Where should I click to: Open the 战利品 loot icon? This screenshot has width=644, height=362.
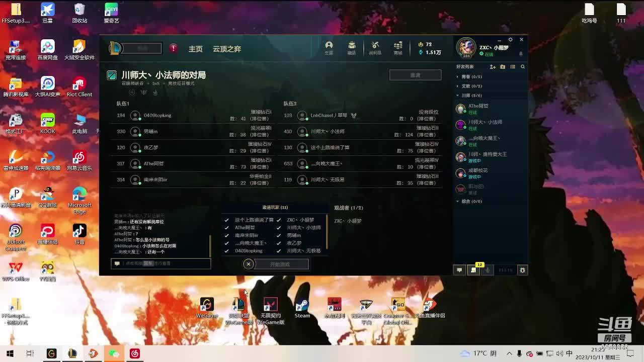point(375,47)
